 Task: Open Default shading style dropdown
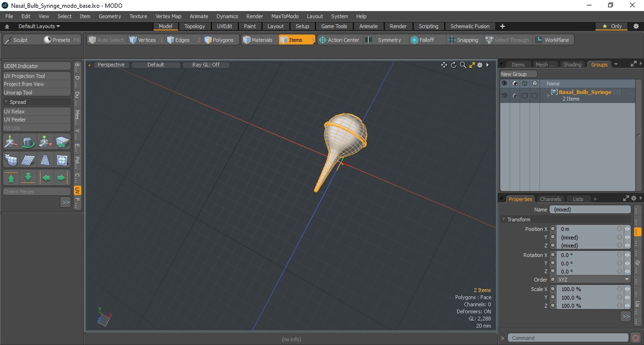tap(156, 65)
